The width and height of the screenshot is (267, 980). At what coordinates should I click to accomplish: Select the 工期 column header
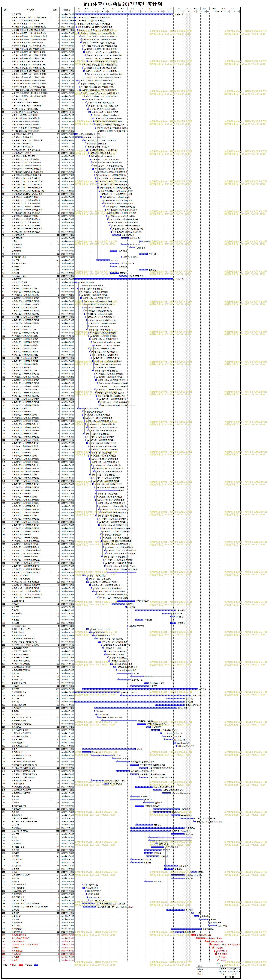click(x=55, y=10)
